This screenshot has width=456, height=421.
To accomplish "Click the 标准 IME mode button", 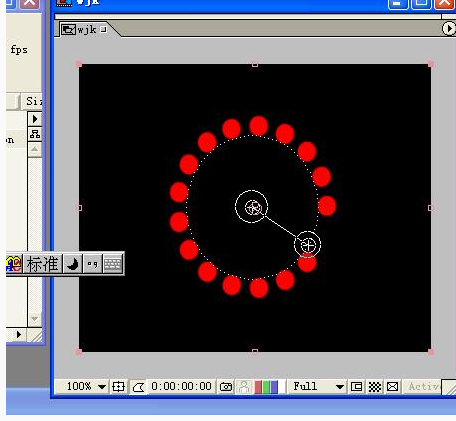I will pyautogui.click(x=42, y=264).
